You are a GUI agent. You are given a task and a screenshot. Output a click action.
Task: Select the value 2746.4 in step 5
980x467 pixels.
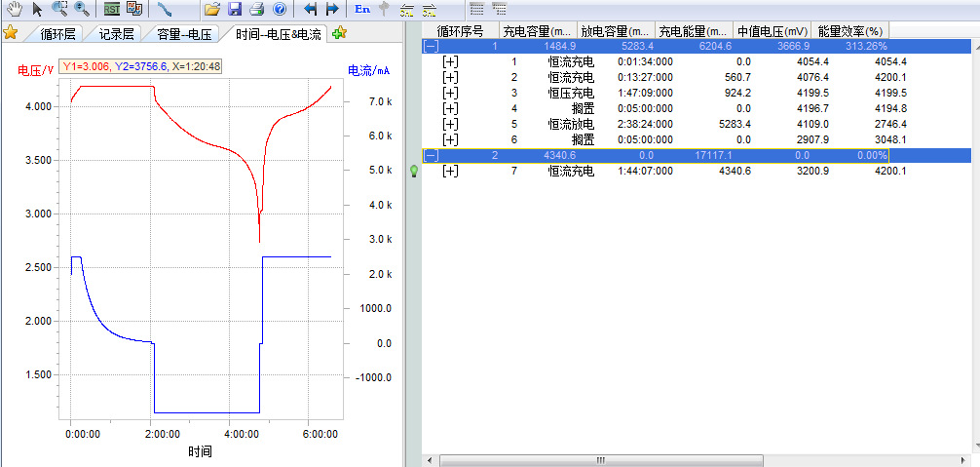coord(890,124)
